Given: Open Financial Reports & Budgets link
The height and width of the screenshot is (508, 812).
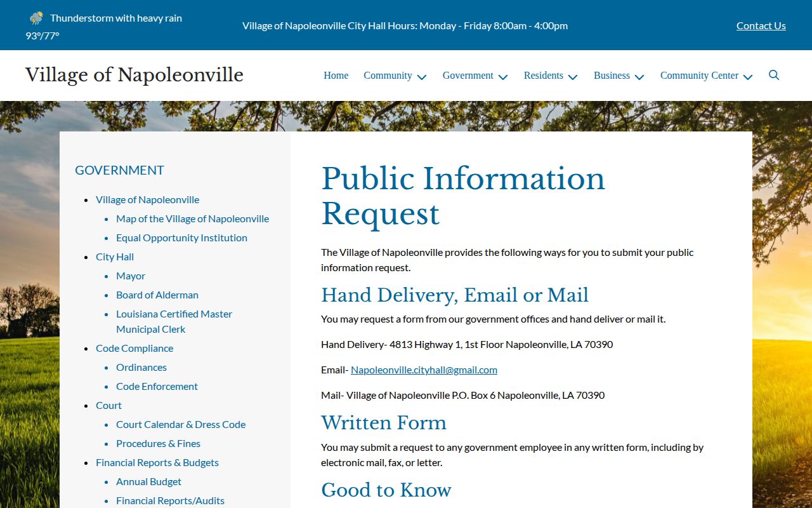Looking at the screenshot, I should point(157,462).
